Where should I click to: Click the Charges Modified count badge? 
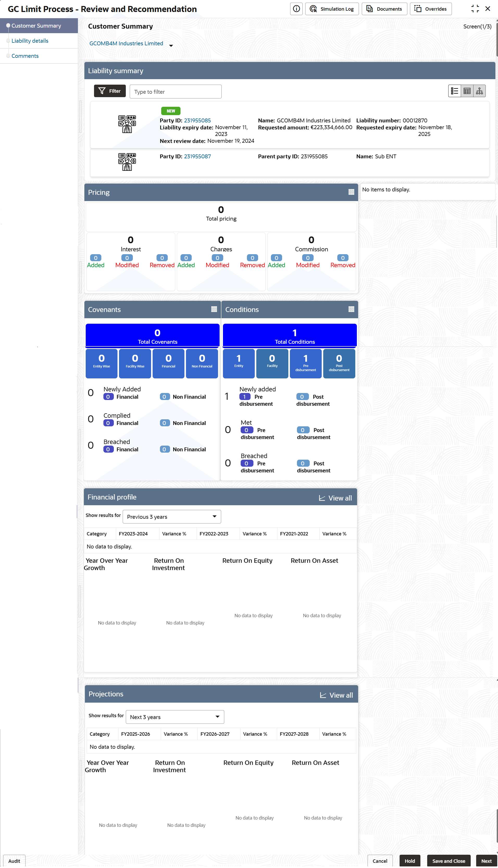tap(217, 258)
